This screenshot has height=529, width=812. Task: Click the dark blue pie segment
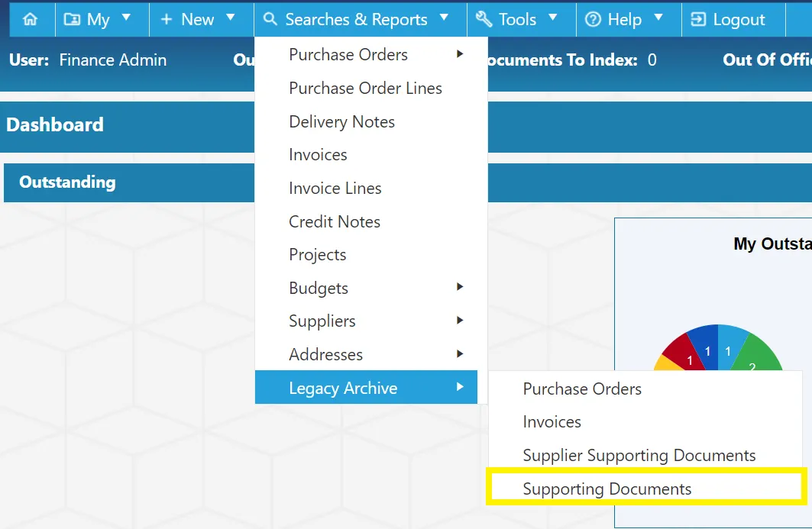click(x=705, y=347)
